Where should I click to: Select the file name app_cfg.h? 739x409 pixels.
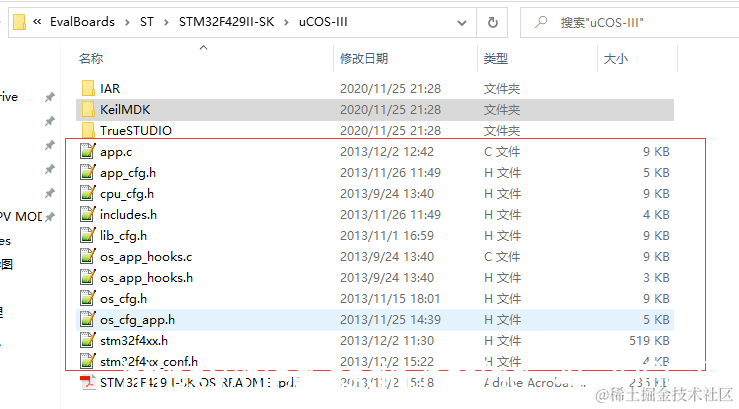(x=128, y=173)
